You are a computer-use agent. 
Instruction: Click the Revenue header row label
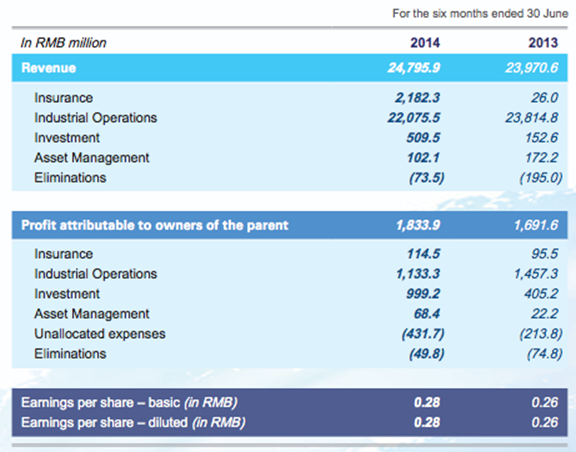pyautogui.click(x=48, y=68)
